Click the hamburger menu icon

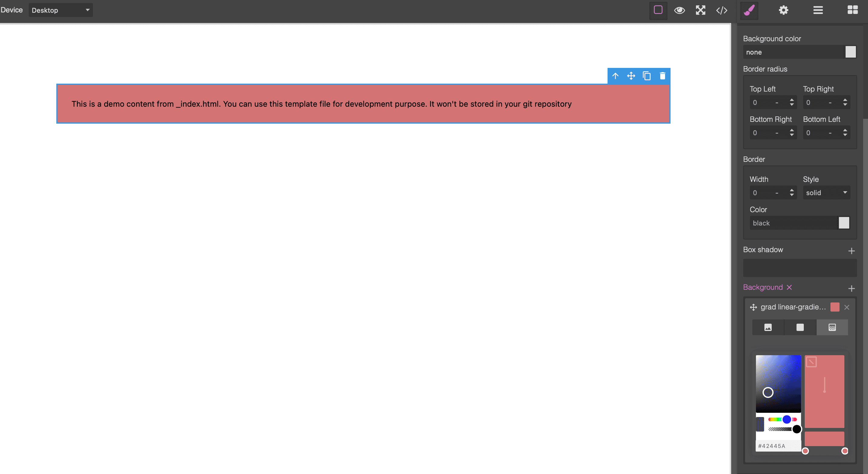pyautogui.click(x=818, y=10)
